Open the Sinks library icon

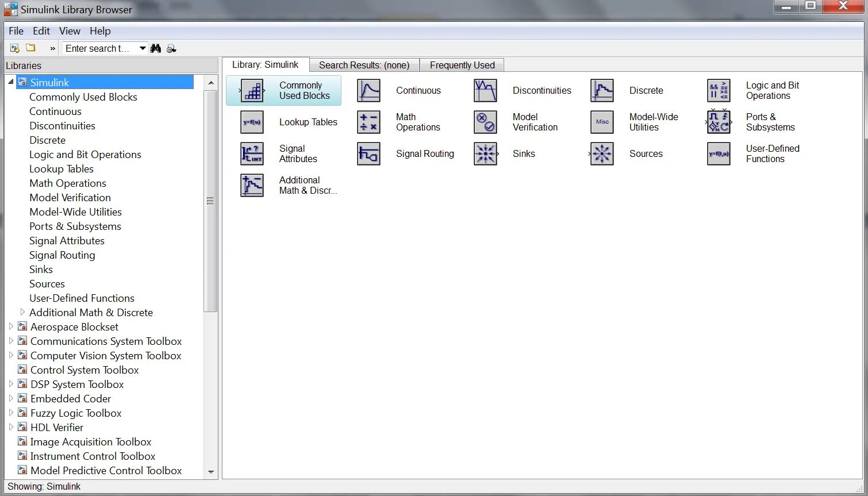click(485, 154)
